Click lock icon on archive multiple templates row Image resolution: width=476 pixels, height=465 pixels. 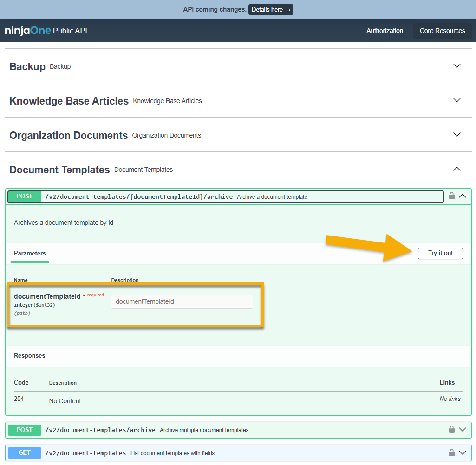[x=451, y=430]
